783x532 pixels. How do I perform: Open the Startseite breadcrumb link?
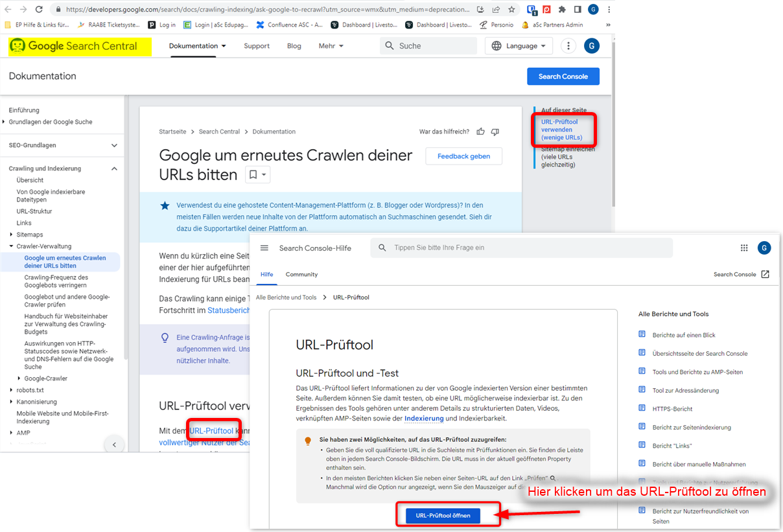(172, 132)
